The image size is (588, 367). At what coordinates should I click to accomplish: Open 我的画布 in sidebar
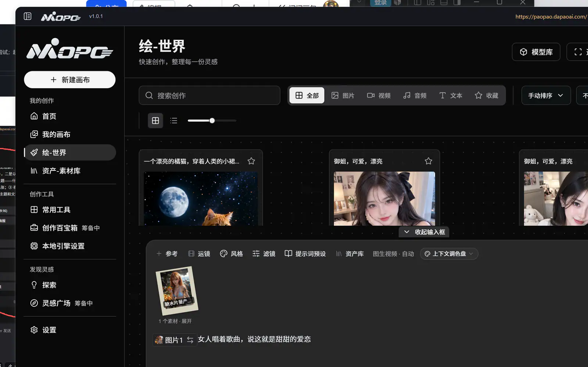click(x=70, y=134)
